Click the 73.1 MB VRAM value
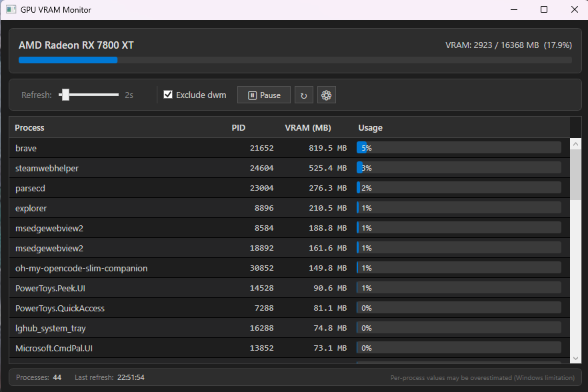This screenshot has width=588, height=392. 330,348
